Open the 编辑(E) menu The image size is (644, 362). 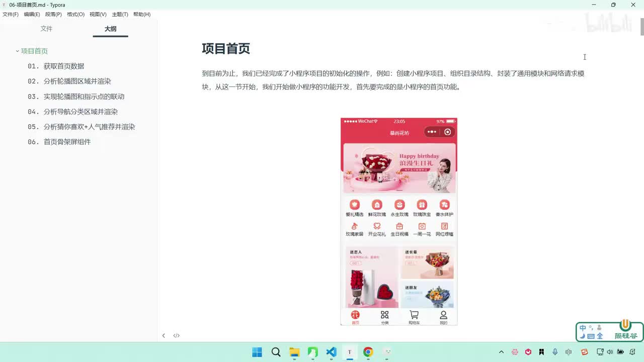point(32,14)
